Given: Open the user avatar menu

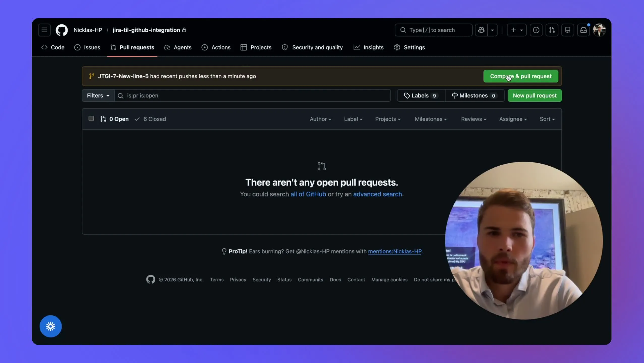Looking at the screenshot, I should 599,30.
